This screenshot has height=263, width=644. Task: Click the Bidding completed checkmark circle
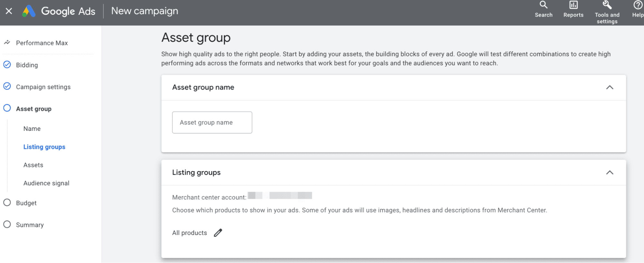[x=7, y=65]
